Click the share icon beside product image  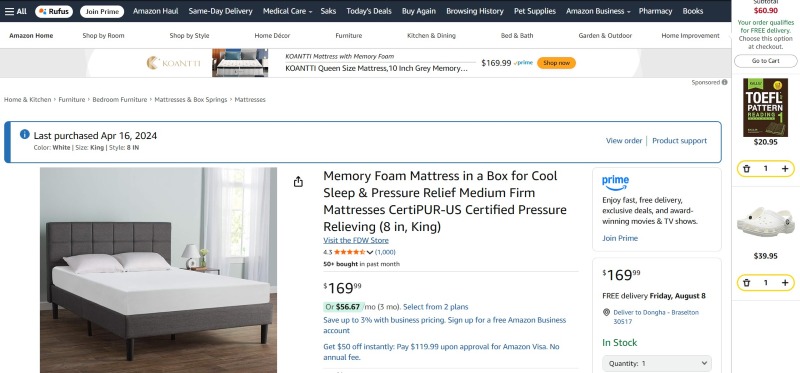click(298, 182)
